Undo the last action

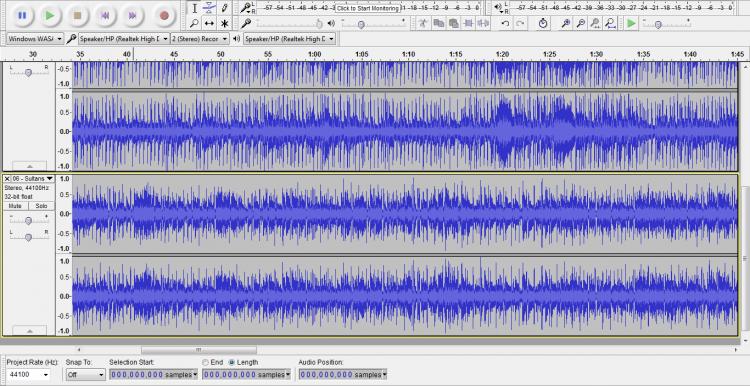click(x=505, y=23)
